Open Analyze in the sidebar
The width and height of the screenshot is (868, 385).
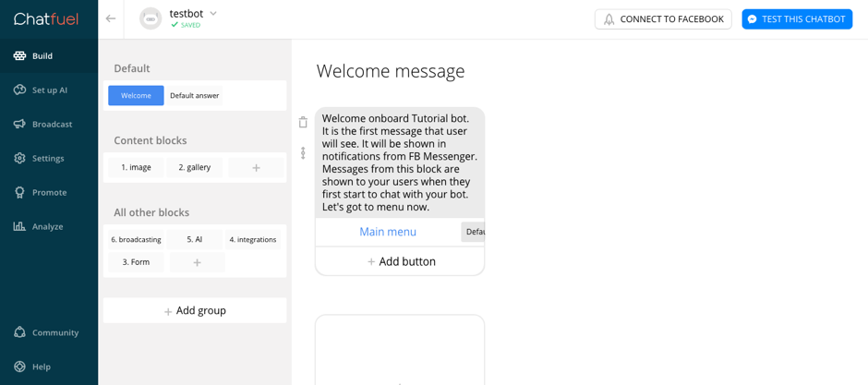pyautogui.click(x=49, y=226)
